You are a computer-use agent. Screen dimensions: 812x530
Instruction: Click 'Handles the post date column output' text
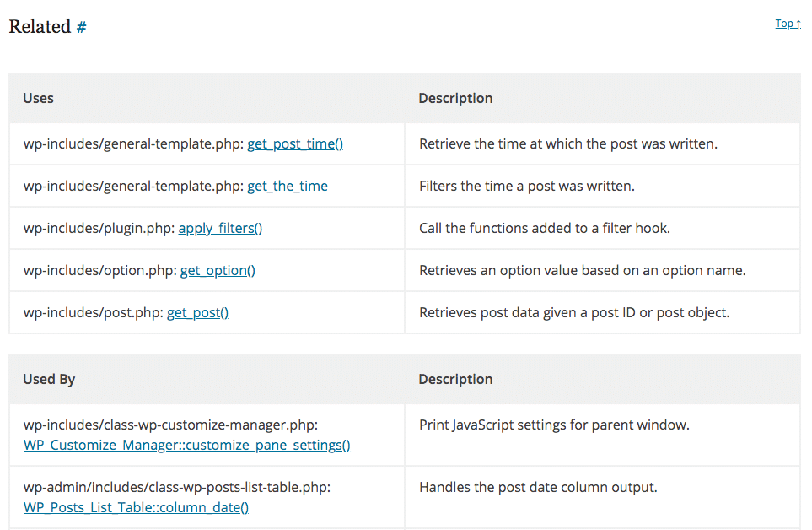point(538,488)
